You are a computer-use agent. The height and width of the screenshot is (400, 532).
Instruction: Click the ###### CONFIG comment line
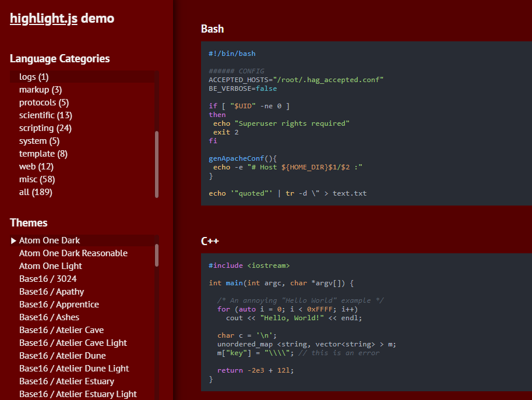[237, 71]
